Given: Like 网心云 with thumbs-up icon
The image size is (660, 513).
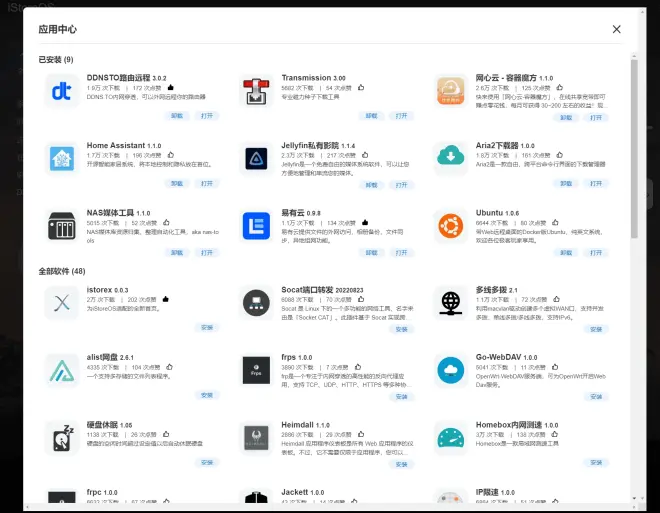Looking at the screenshot, I should point(559,88).
